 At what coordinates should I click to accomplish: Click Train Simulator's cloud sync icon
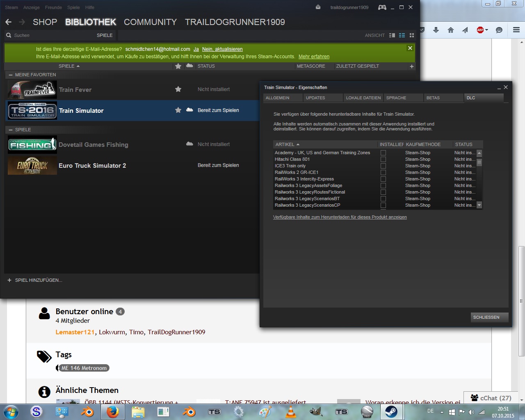[x=189, y=110]
